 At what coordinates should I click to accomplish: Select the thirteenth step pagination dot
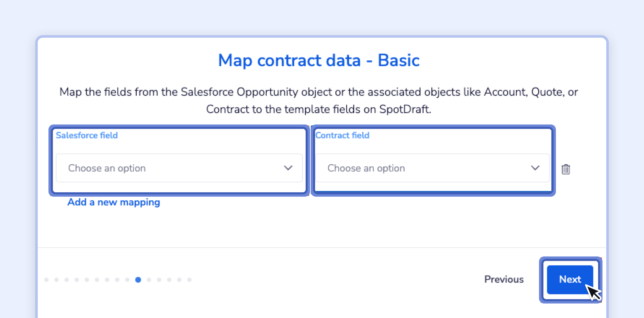pyautogui.click(x=169, y=280)
